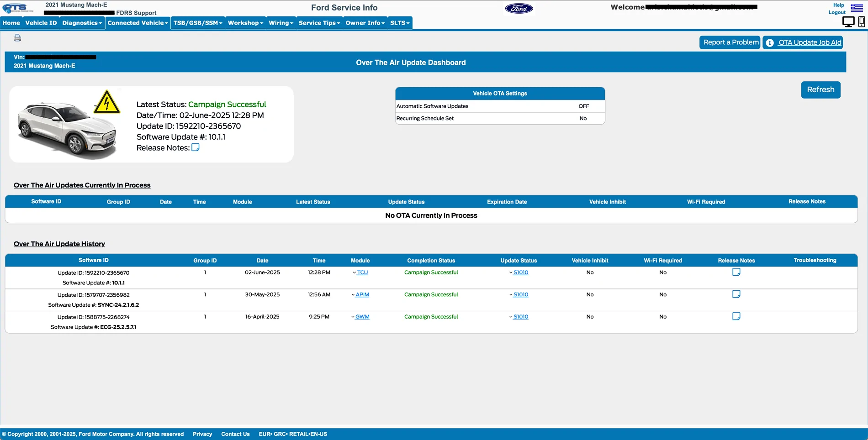The height and width of the screenshot is (440, 868).
Task: Click Update ID: 1592210-2365670 in history table
Action: pos(93,273)
